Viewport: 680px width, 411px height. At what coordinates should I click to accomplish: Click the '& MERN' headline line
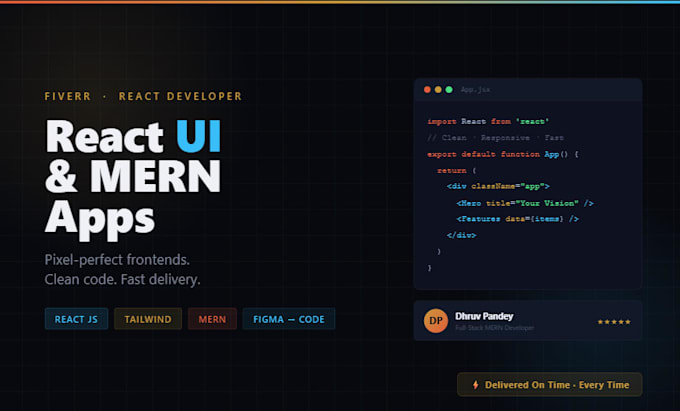(x=133, y=176)
